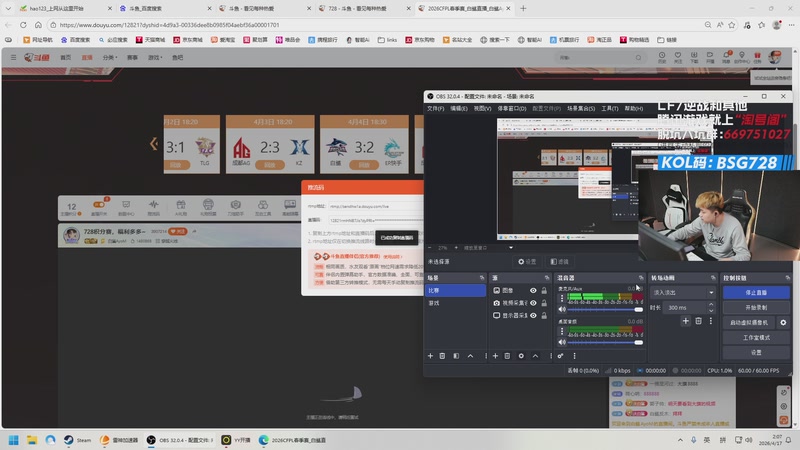Viewport: 800px width, 450px height.
Task: Mute the 麦克风/Aux speaker icon
Action: pyautogui.click(x=562, y=309)
